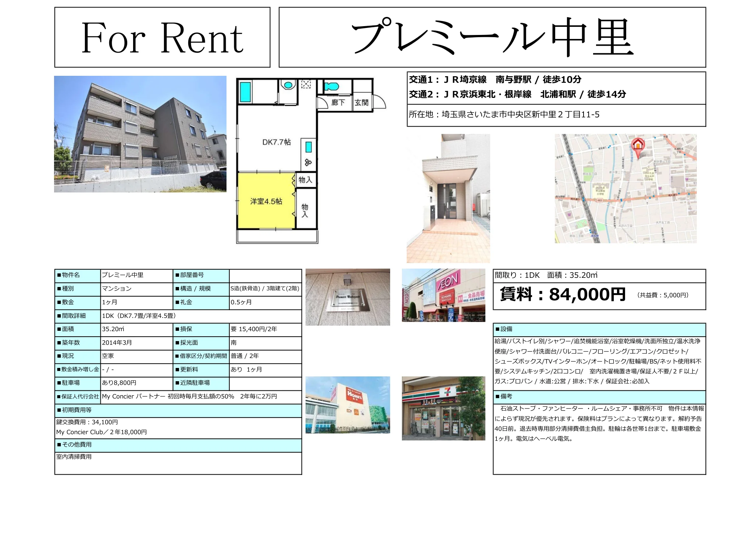Click the 7-Eleven store photo
This screenshot has width=756, height=535.
pos(443,408)
